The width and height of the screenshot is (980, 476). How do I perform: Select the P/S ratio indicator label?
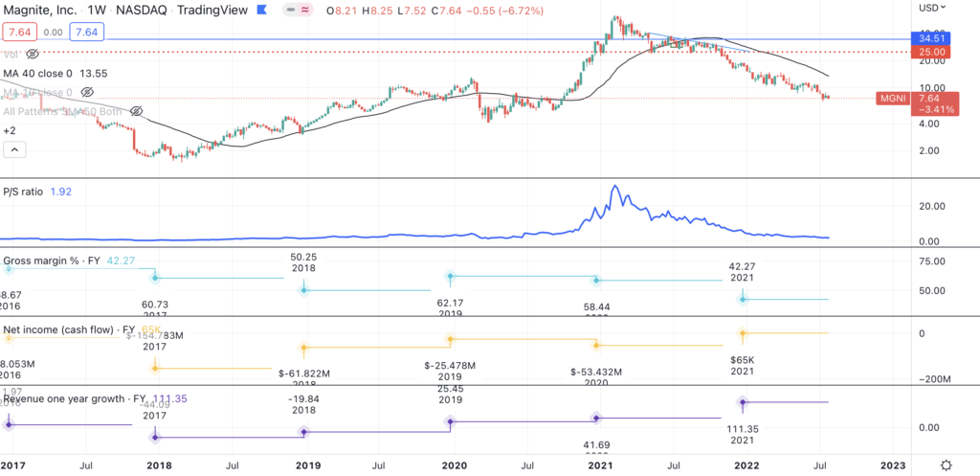tap(23, 192)
